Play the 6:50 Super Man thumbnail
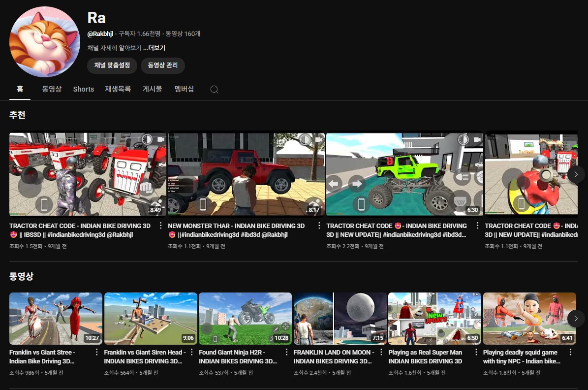This screenshot has width=588, height=390. point(434,319)
